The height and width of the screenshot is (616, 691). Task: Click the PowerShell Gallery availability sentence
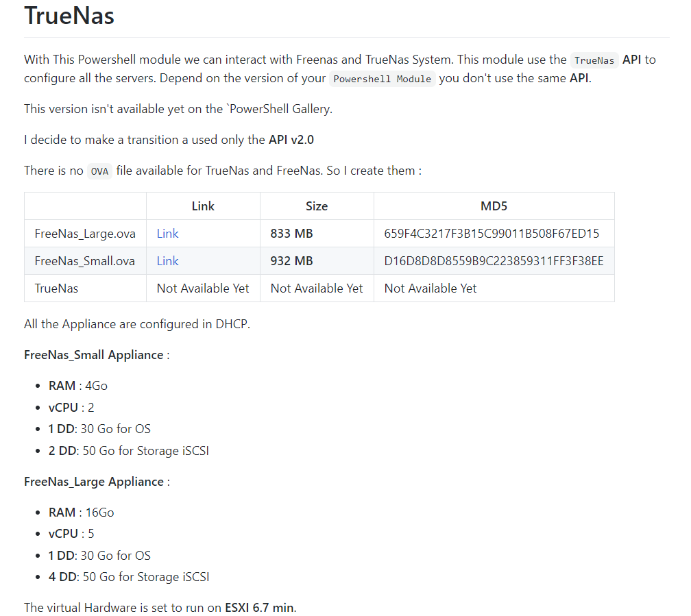point(178,109)
